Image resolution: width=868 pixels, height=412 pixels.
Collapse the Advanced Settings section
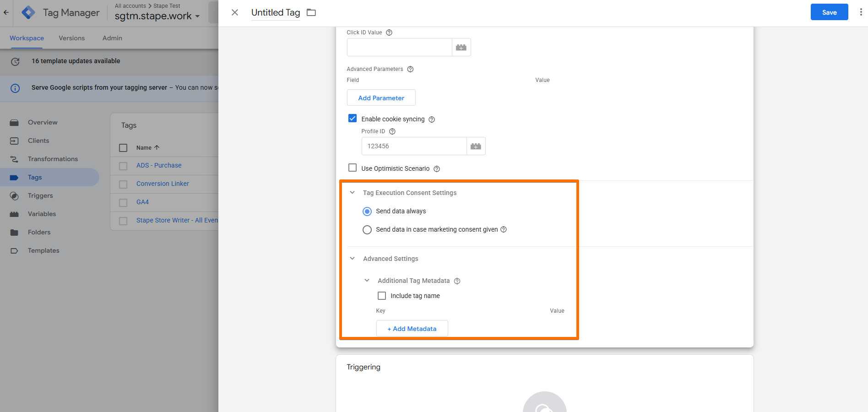(352, 259)
